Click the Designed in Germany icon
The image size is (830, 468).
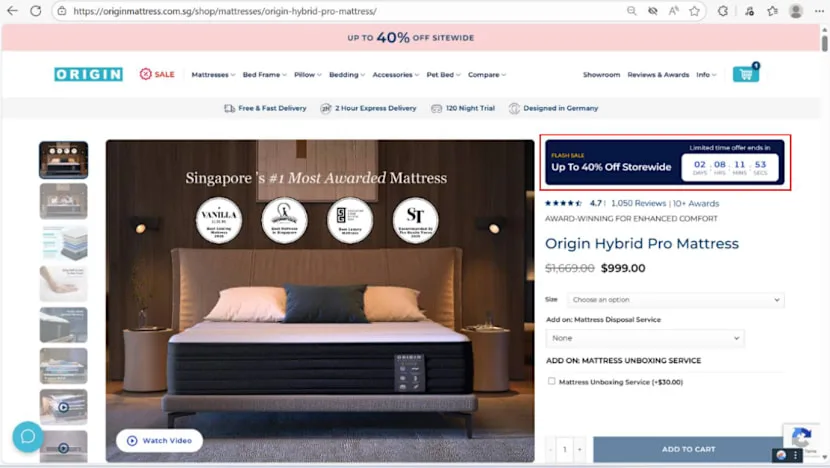click(x=514, y=108)
